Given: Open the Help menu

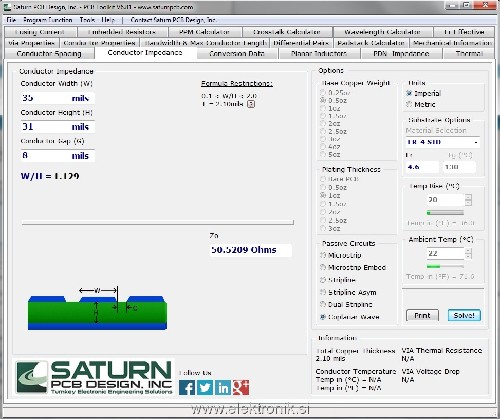Looking at the screenshot, I should point(108,20).
